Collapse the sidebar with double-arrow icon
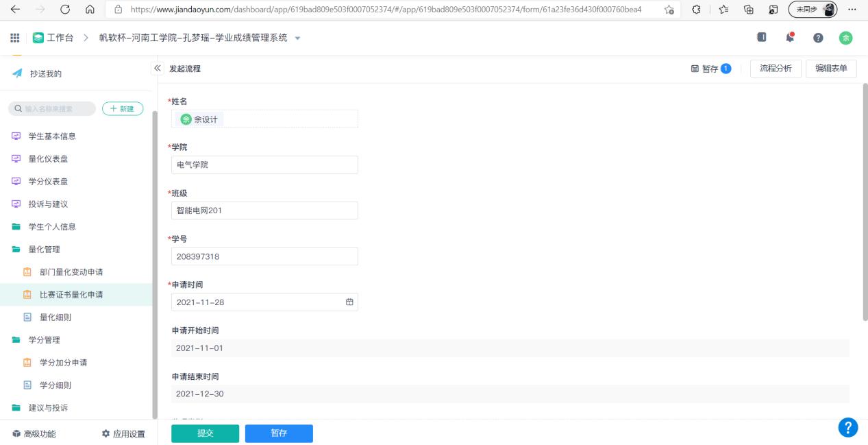 pos(157,69)
